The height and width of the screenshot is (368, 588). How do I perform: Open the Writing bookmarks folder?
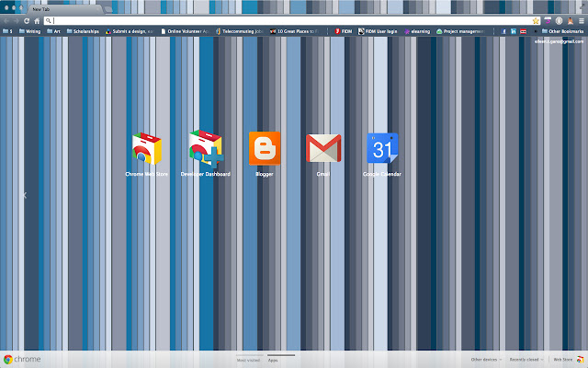(x=29, y=31)
